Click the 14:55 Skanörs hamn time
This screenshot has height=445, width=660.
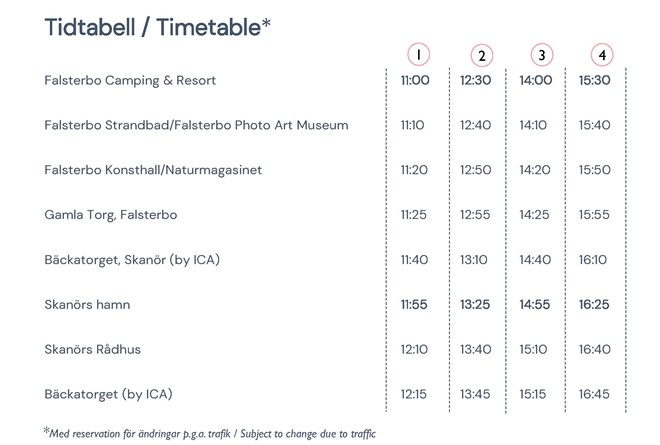click(x=535, y=304)
